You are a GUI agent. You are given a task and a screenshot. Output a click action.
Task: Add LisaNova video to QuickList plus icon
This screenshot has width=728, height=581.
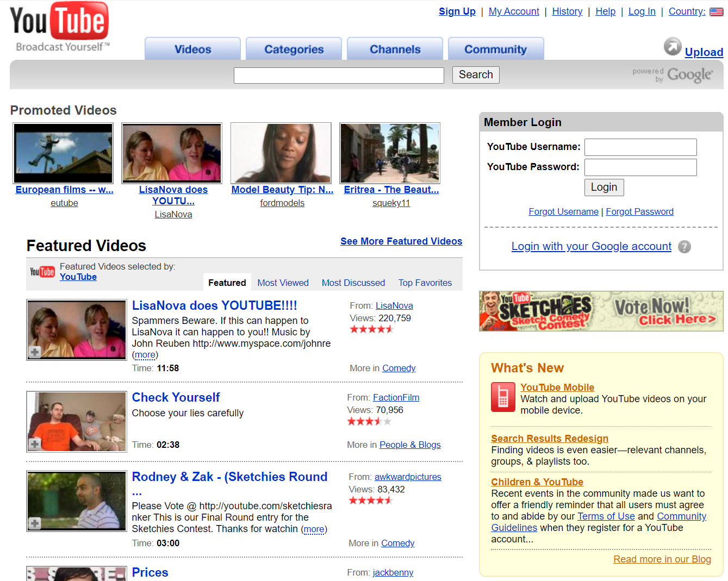pyautogui.click(x=35, y=352)
